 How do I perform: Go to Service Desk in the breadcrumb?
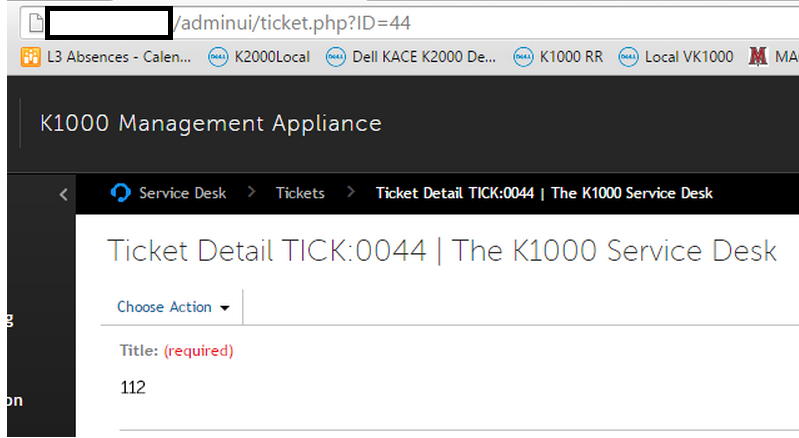click(182, 193)
